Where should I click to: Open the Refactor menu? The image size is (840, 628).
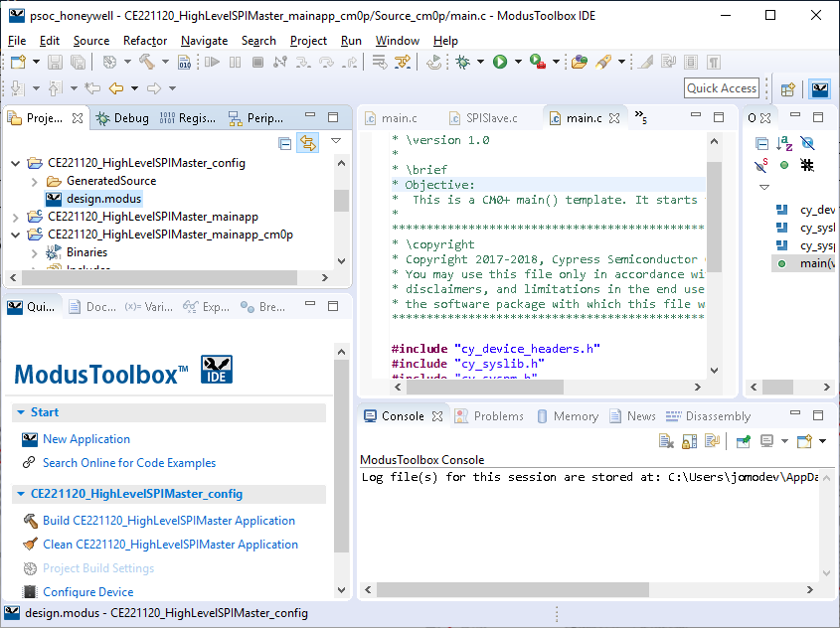[145, 41]
